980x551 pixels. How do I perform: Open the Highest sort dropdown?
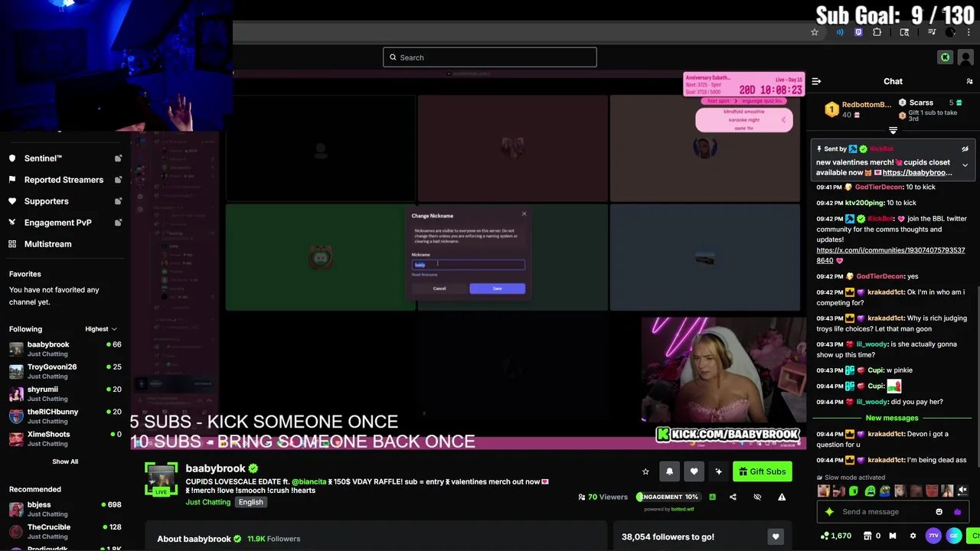coord(101,329)
